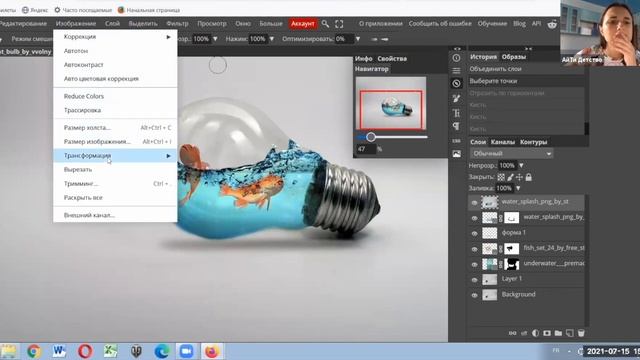Expand the Коррекция submenu

tap(115, 37)
